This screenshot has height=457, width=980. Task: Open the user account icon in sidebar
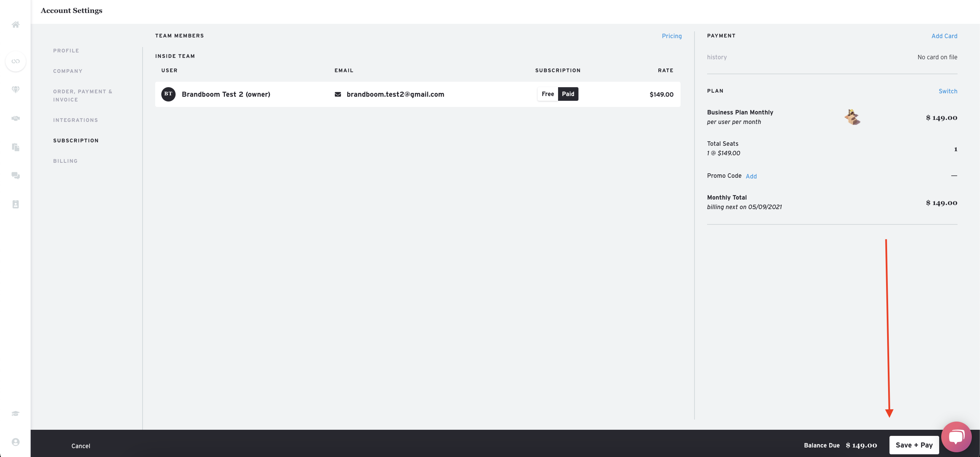coord(16,442)
